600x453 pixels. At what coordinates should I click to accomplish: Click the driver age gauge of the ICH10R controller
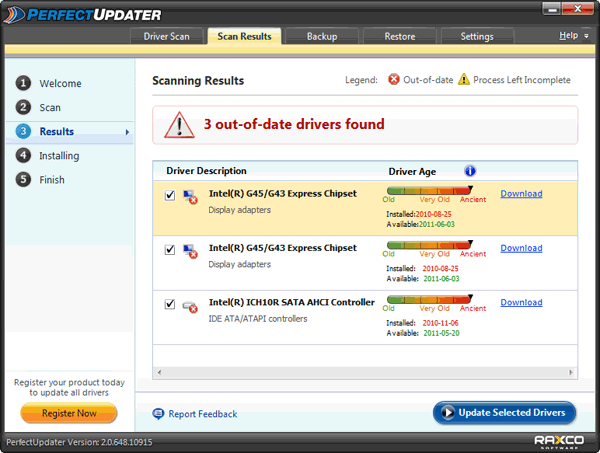430,299
